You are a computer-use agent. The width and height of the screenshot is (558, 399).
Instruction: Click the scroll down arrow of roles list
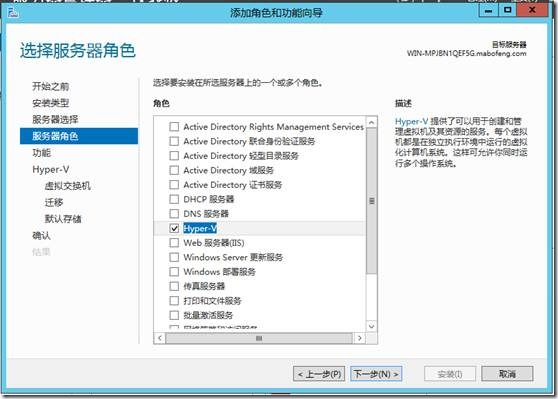[372, 326]
